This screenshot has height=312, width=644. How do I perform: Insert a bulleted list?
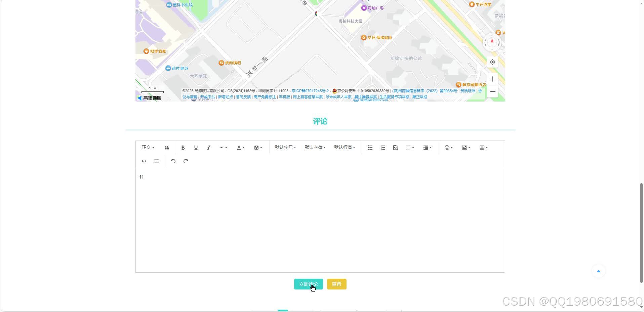tap(369, 147)
